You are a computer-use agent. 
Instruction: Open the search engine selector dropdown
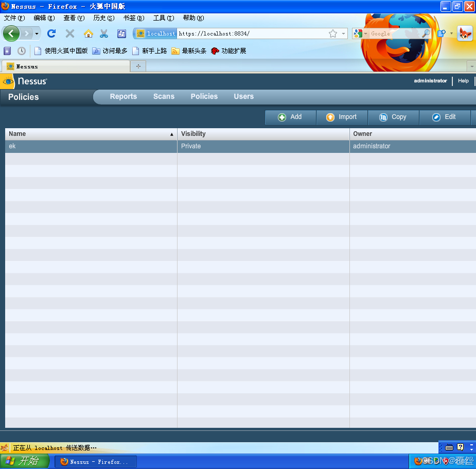361,33
